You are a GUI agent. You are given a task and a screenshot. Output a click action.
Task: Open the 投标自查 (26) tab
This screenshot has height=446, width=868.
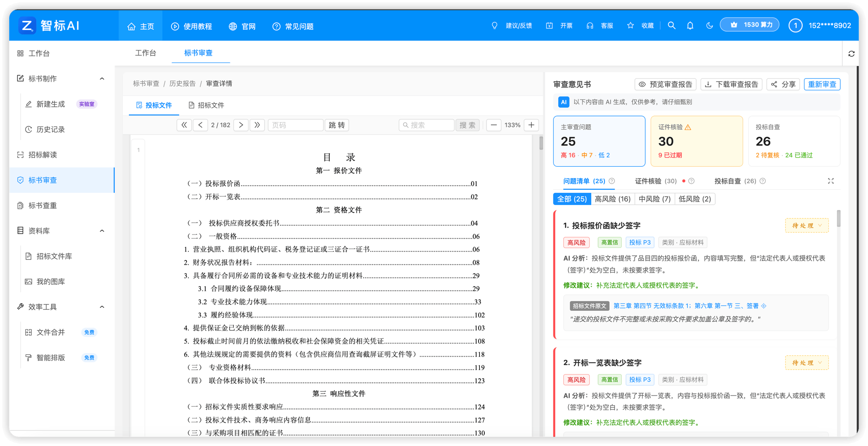click(735, 181)
